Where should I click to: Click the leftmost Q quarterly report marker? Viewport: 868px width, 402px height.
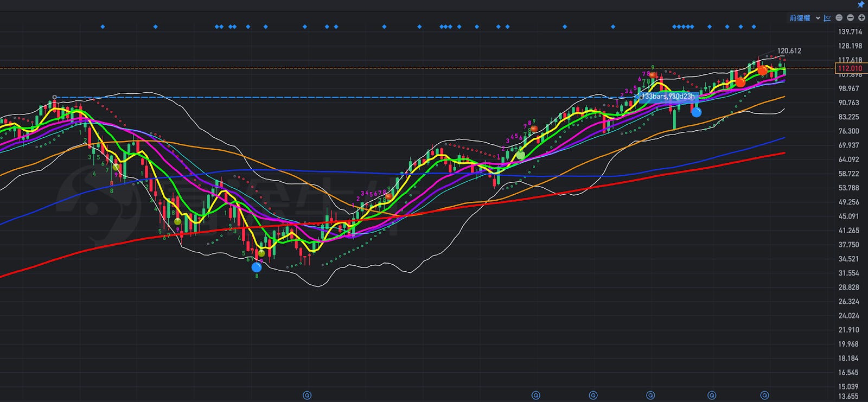coord(307,395)
